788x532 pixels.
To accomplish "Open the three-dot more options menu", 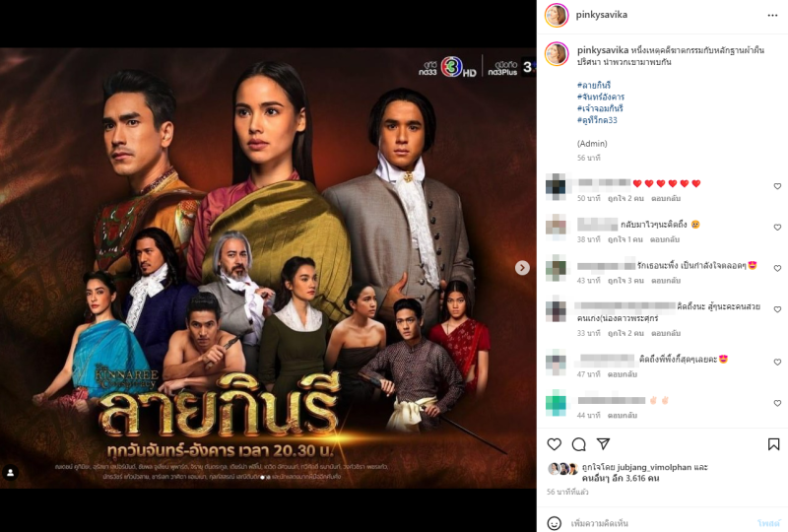I will pos(772,16).
